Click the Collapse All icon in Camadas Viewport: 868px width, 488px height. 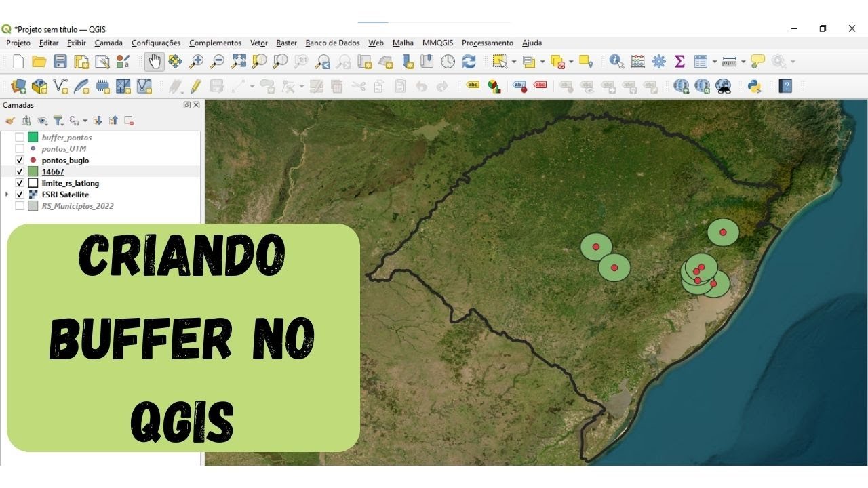click(x=113, y=121)
